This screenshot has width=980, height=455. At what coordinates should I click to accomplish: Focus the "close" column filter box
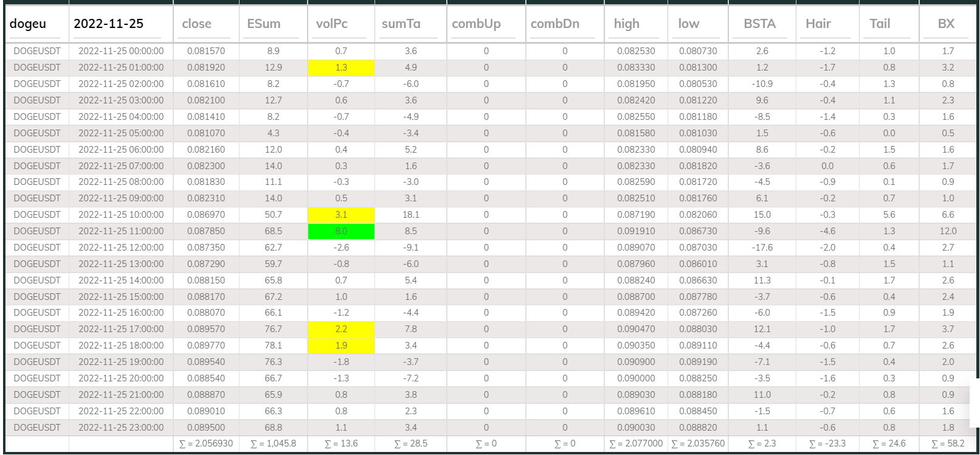coord(205,24)
